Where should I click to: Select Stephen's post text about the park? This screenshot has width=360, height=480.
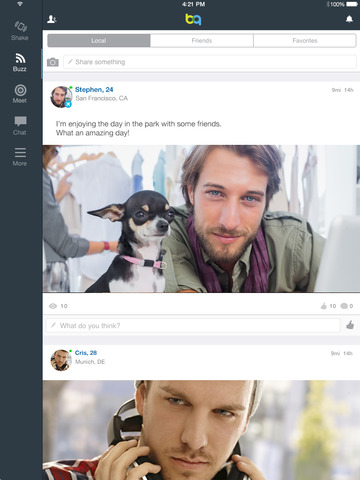click(138, 128)
